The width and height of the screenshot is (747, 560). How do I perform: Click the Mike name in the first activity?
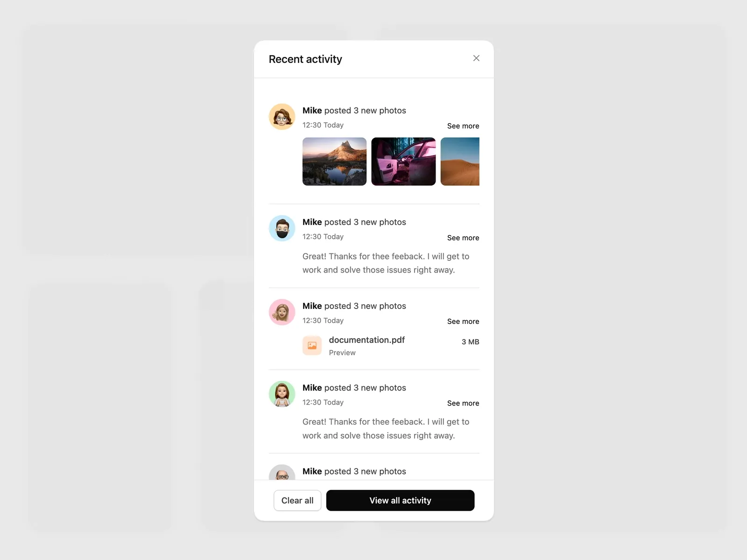(312, 111)
